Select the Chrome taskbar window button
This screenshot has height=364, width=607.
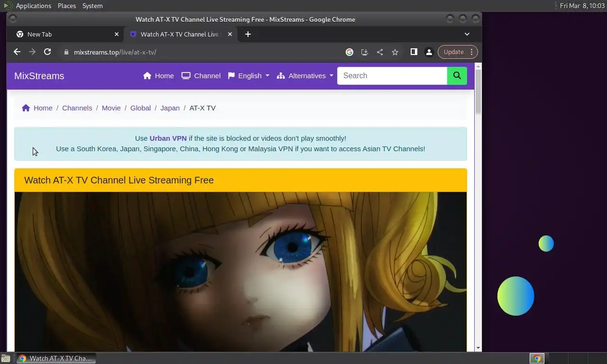[56, 358]
